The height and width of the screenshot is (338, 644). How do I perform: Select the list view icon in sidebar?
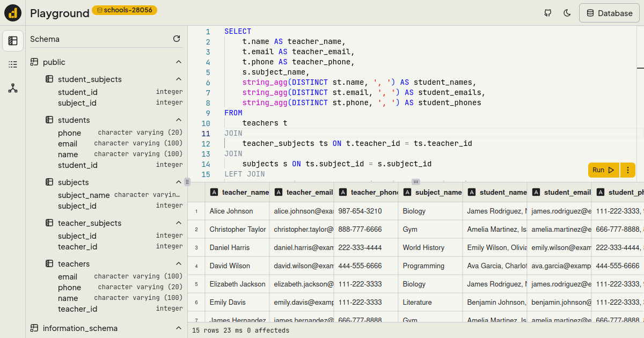click(x=13, y=64)
